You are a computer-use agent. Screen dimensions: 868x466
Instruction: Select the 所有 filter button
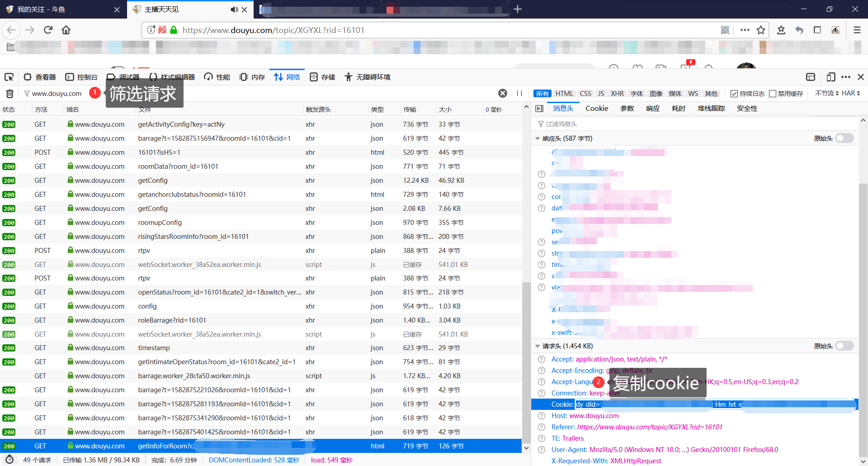coord(542,94)
